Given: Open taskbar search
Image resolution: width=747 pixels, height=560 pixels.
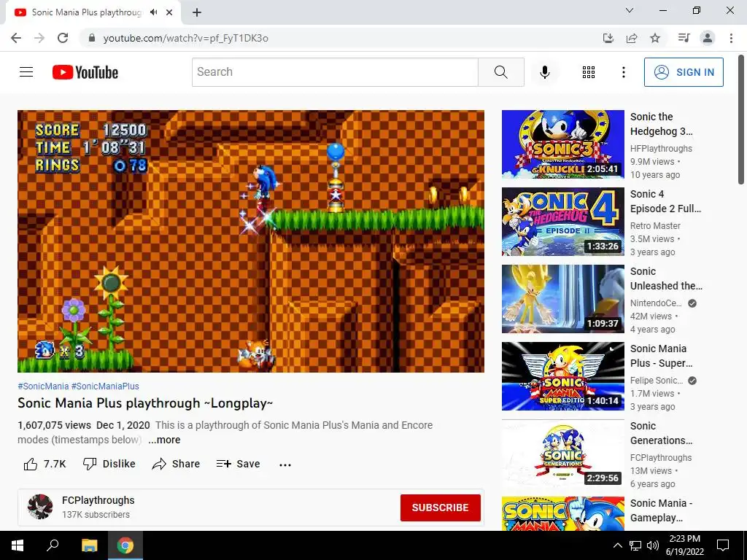Looking at the screenshot, I should (x=53, y=545).
